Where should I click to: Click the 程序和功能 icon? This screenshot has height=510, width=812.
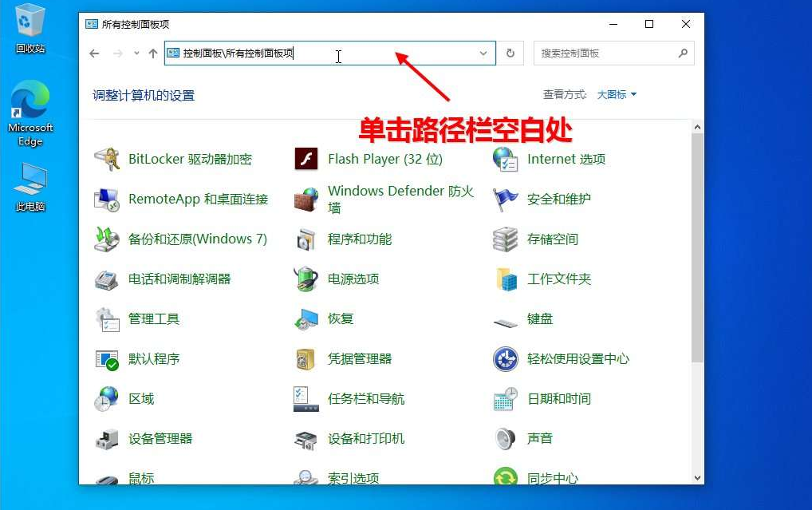pos(306,239)
